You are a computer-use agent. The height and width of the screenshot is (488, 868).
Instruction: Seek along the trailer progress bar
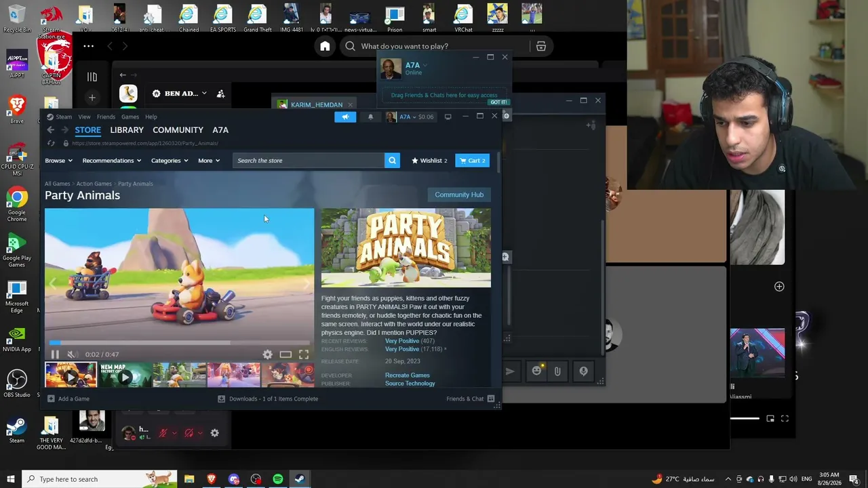click(179, 343)
